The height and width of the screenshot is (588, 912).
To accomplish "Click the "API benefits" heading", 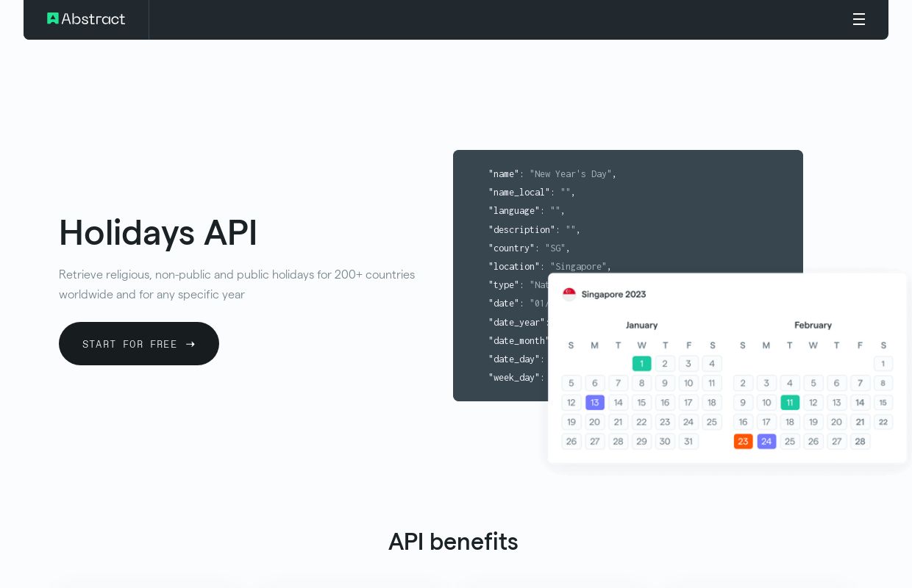I will pos(453,542).
